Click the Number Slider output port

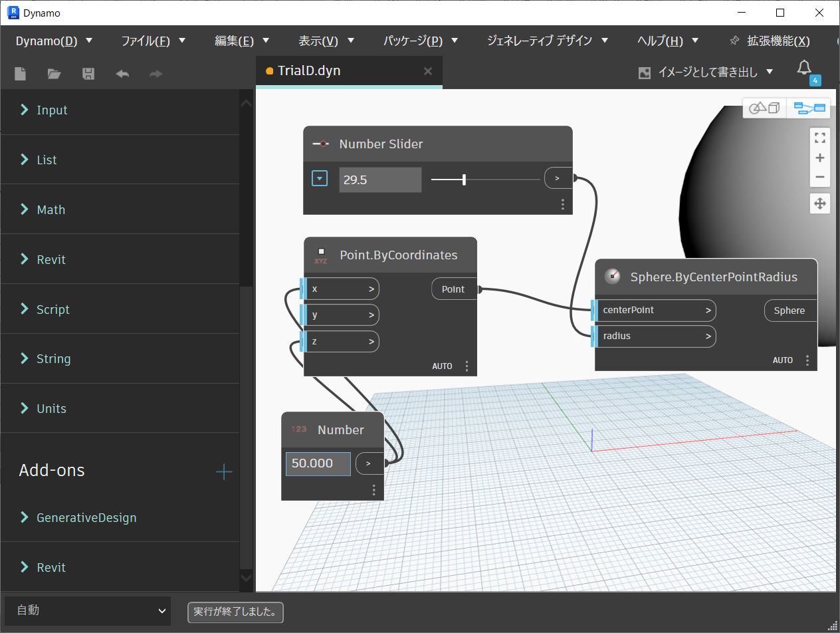click(x=558, y=178)
